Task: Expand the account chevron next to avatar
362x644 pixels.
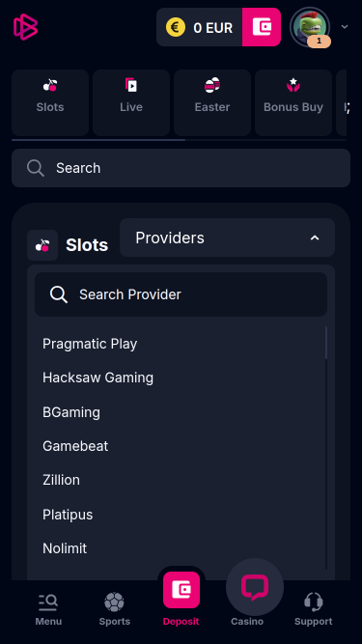Action: tap(345, 27)
